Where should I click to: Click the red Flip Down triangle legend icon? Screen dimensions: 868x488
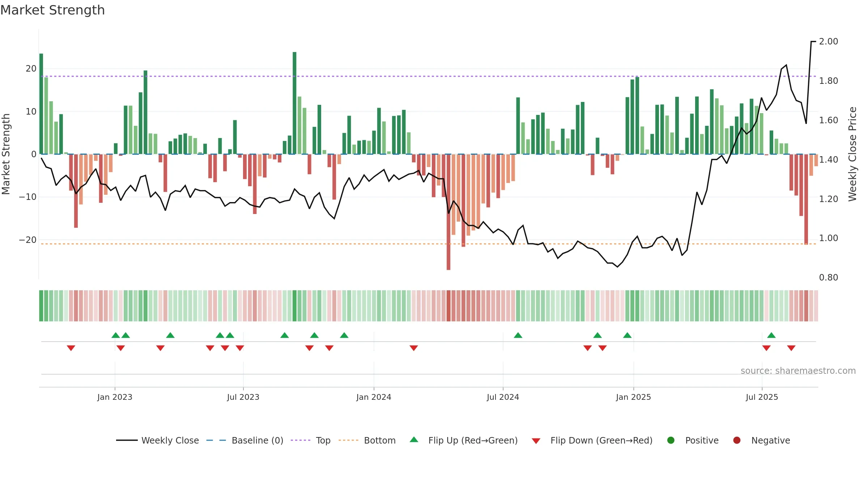point(536,441)
